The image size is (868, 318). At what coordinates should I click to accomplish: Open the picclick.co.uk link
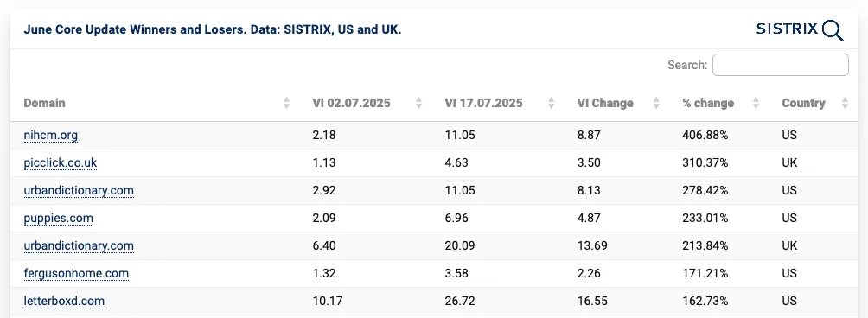pyautogui.click(x=61, y=162)
